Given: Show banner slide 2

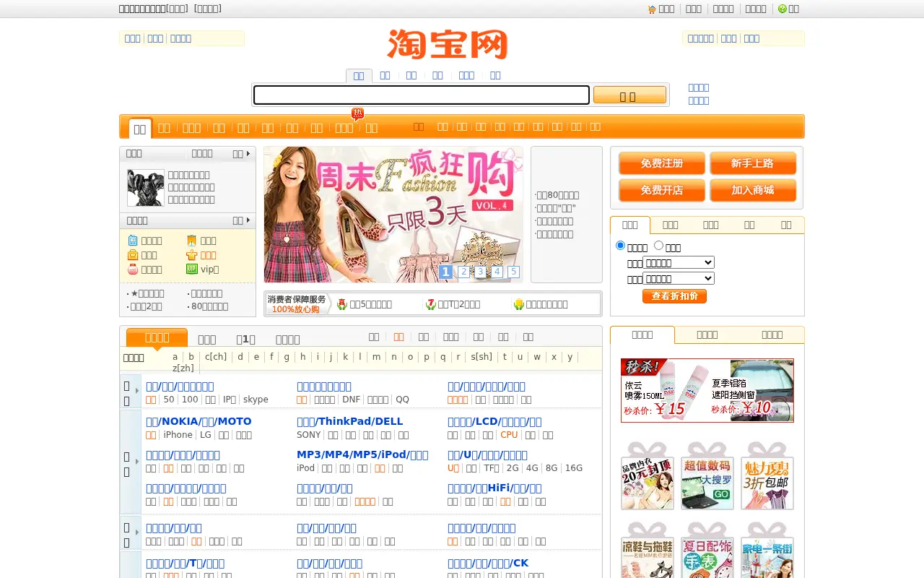Looking at the screenshot, I should click(x=463, y=272).
